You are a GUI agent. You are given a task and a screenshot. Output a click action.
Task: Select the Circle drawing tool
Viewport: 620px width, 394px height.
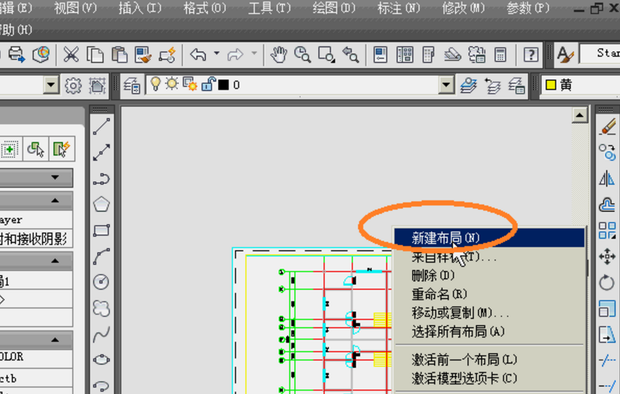tap(102, 282)
